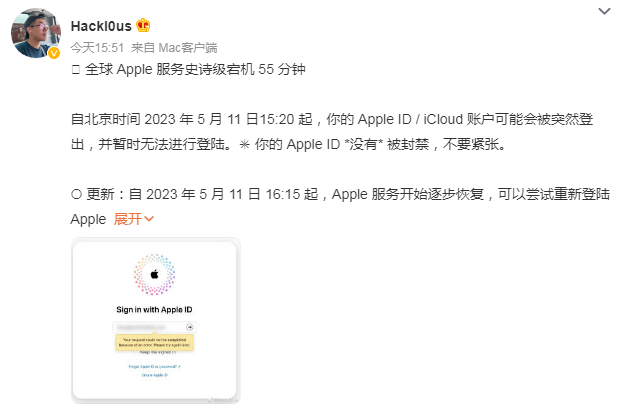Click the arrow submit icon in Apple ID field
Viewport: 631px width, 404px height.
tap(190, 327)
